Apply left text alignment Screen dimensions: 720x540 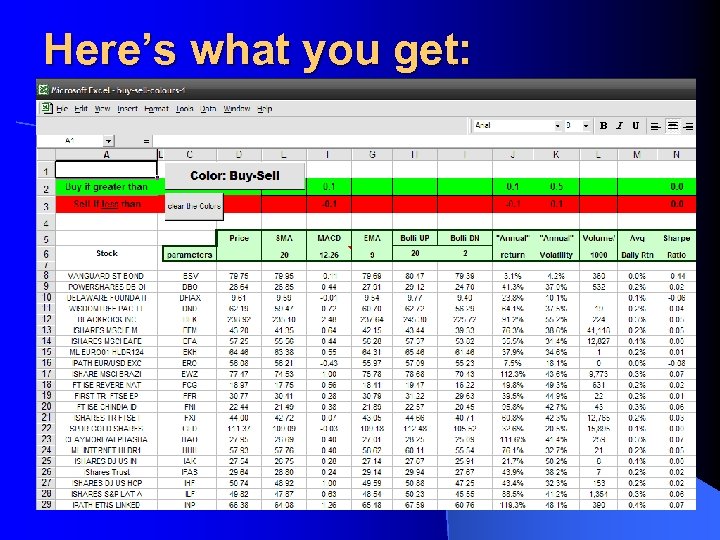point(656,126)
